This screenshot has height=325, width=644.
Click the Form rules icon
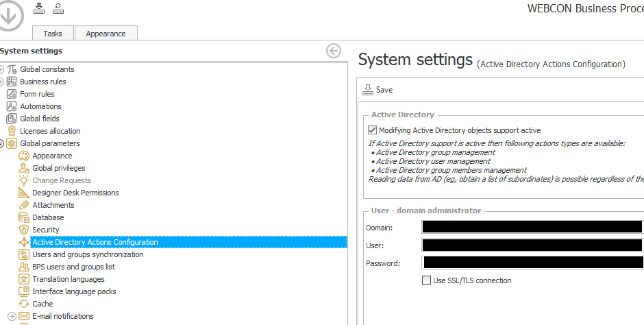pos(12,94)
